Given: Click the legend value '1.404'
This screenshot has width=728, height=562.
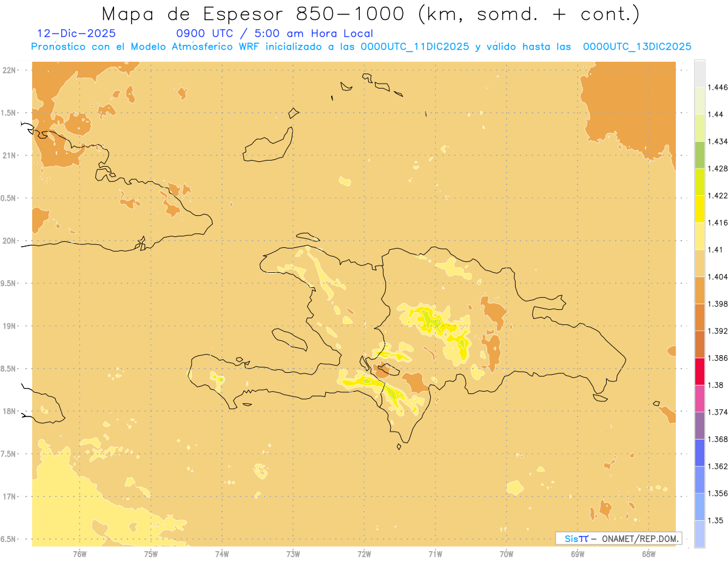Looking at the screenshot, I should pyautogui.click(x=719, y=276).
